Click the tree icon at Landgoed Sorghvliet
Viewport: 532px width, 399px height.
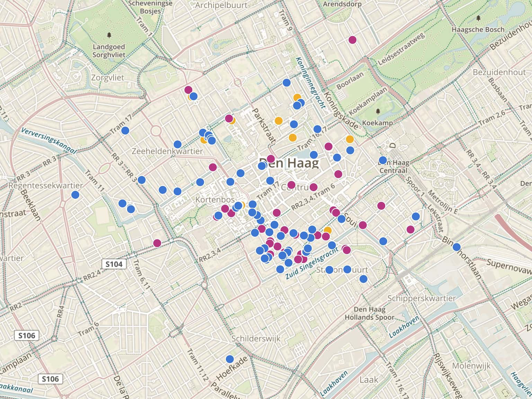[x=109, y=35]
